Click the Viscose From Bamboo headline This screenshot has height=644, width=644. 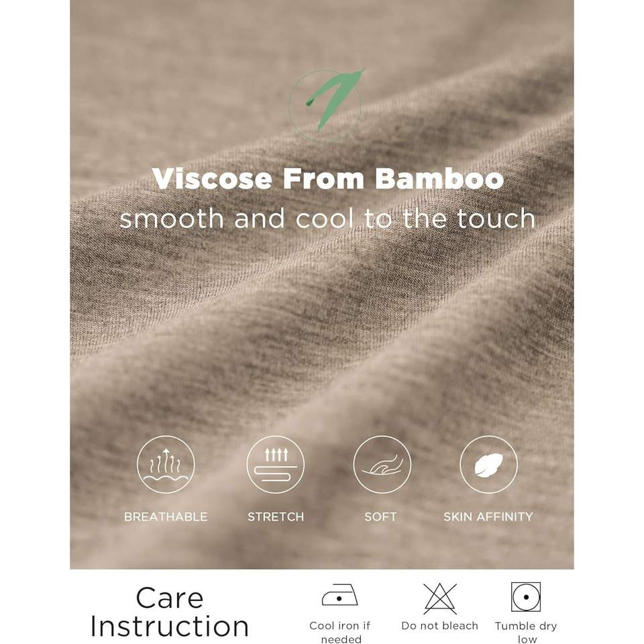click(x=328, y=178)
